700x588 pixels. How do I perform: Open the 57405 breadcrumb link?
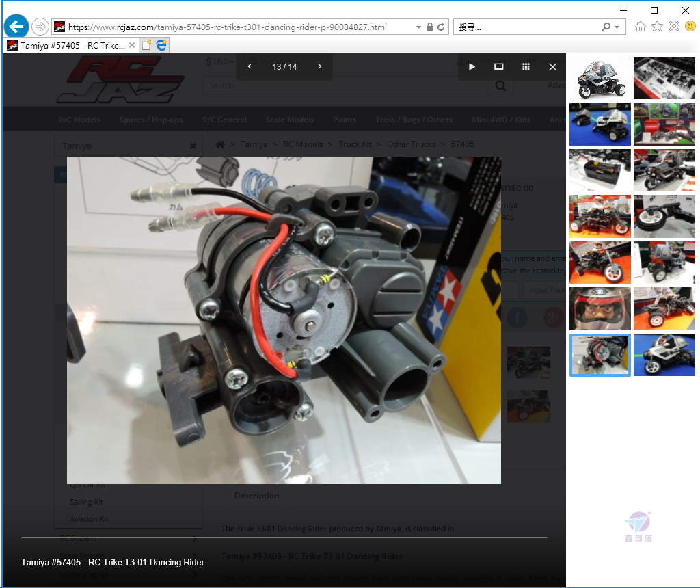pos(463,144)
